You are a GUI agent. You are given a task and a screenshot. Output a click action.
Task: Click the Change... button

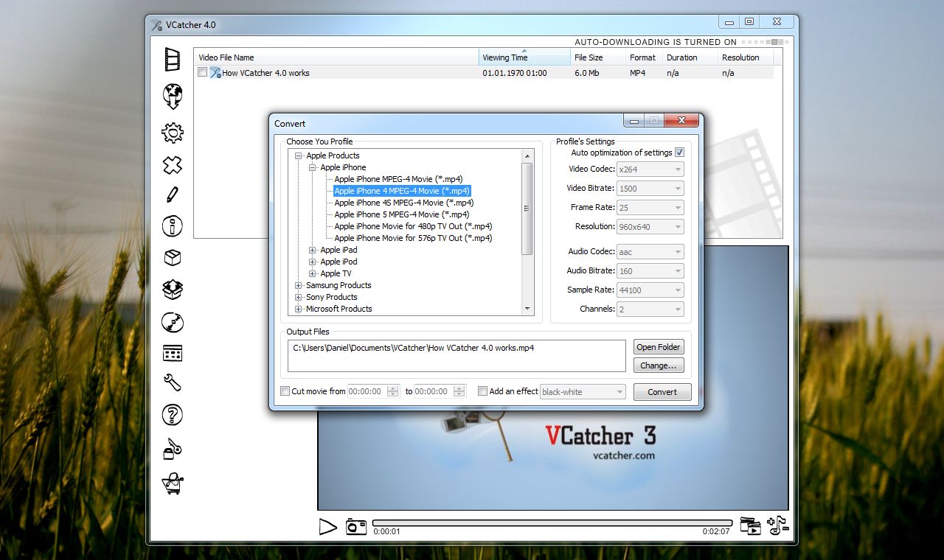pos(659,365)
